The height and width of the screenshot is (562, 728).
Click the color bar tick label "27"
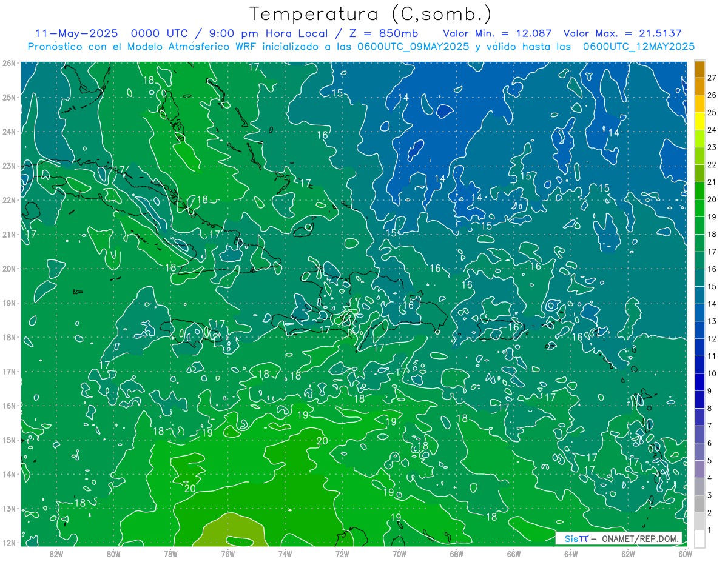coord(712,78)
